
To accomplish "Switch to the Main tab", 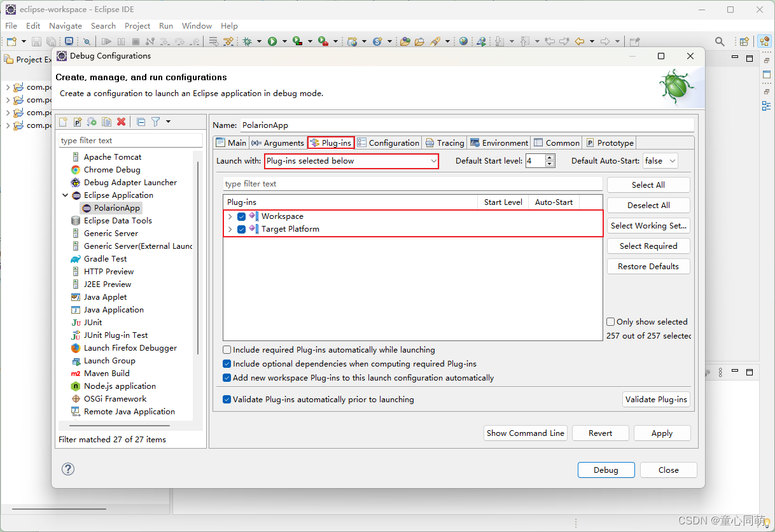I will point(231,143).
